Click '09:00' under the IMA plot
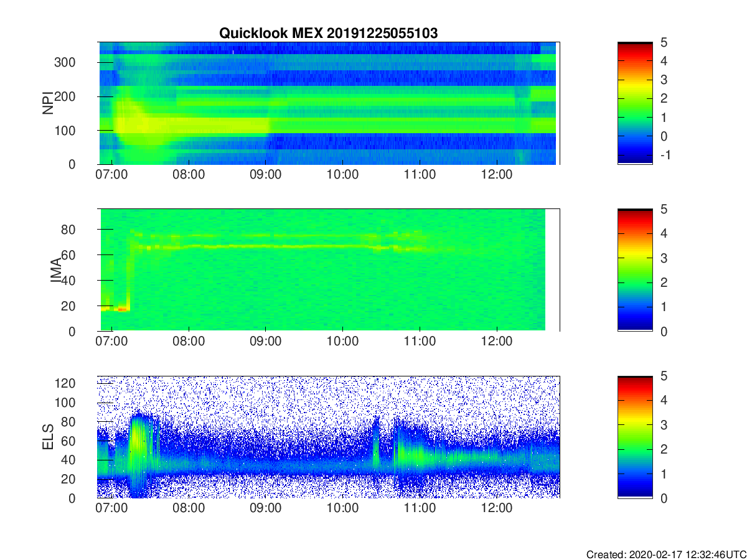Screen dimensions: 747x560 [266, 342]
